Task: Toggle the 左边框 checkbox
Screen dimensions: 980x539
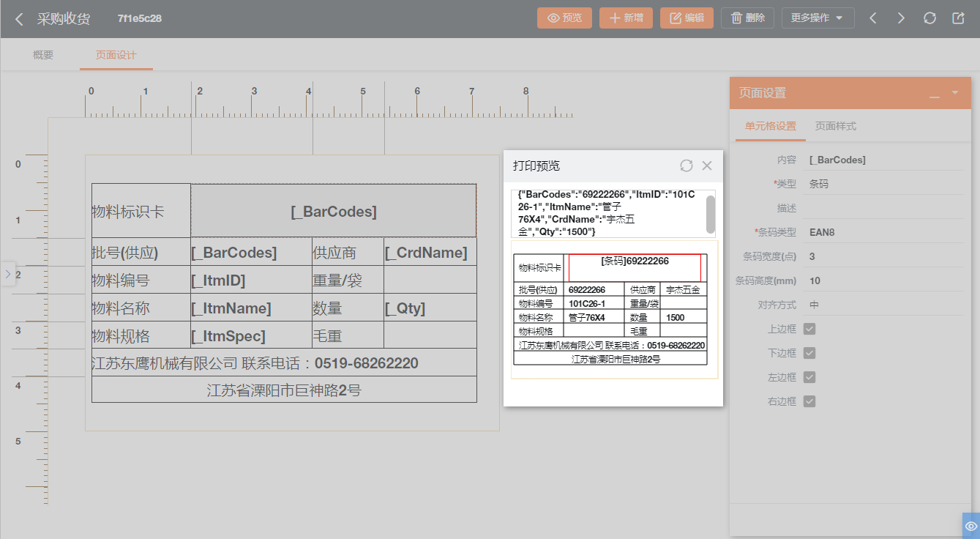Action: [809, 377]
